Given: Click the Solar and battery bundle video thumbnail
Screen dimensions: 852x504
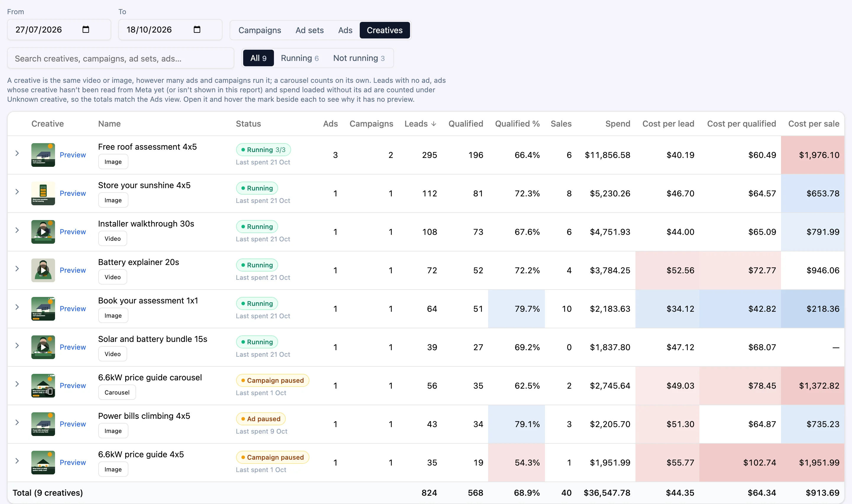Looking at the screenshot, I should pyautogui.click(x=43, y=347).
